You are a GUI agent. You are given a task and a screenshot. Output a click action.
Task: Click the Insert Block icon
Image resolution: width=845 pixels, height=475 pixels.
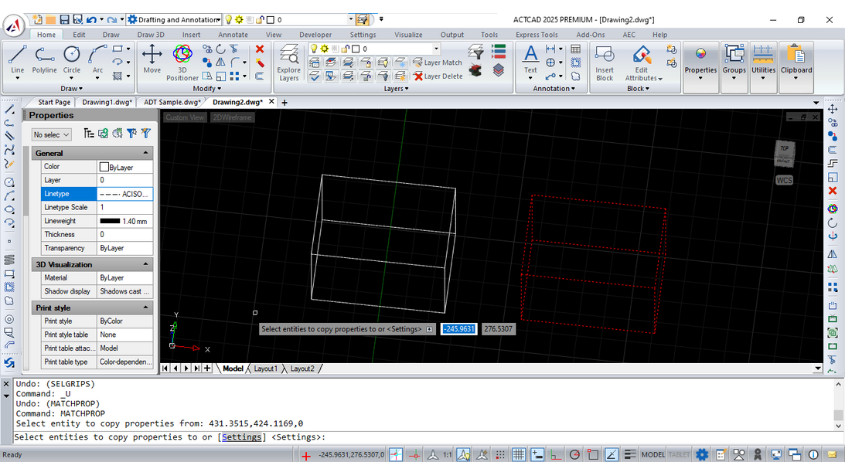[x=605, y=63]
